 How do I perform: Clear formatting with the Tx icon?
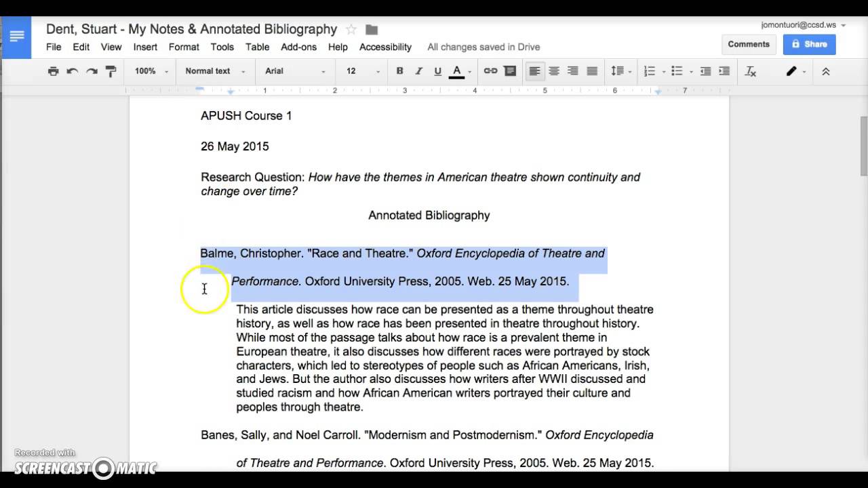coord(751,71)
